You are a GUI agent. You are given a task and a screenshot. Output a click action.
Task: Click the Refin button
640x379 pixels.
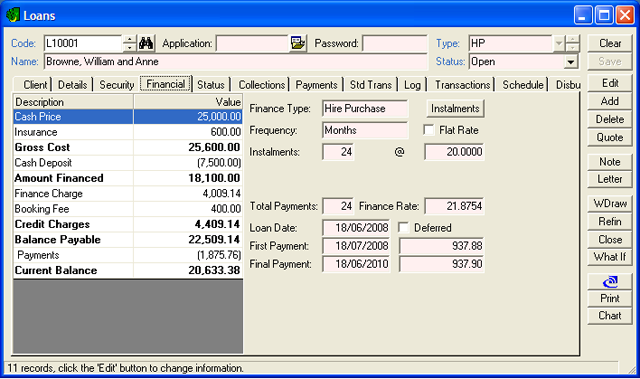pyautogui.click(x=610, y=222)
